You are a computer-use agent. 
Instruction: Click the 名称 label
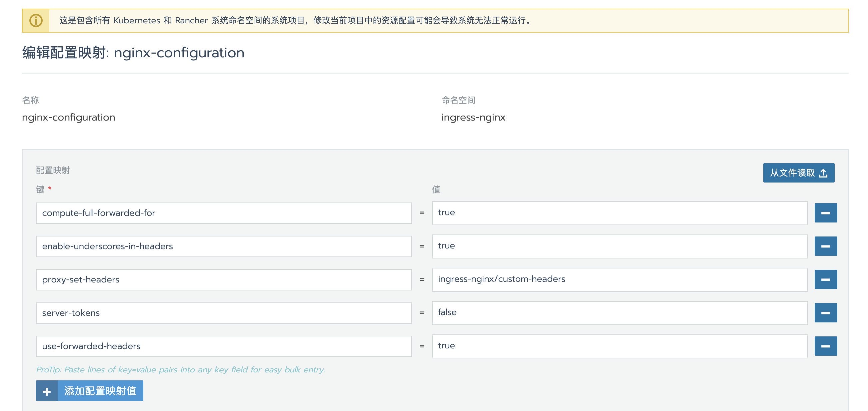tap(30, 100)
